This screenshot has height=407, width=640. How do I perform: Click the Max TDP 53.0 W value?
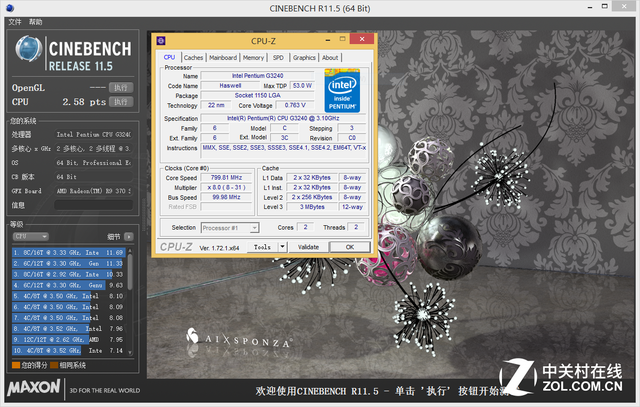coord(302,86)
